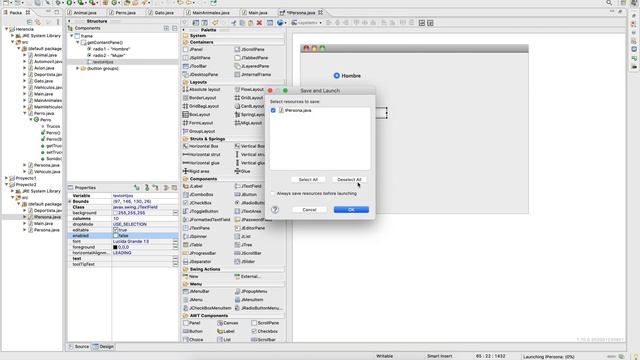Screen dimensions: 640x360
Task: Select JTable in the palette
Action: [x=193, y=245]
